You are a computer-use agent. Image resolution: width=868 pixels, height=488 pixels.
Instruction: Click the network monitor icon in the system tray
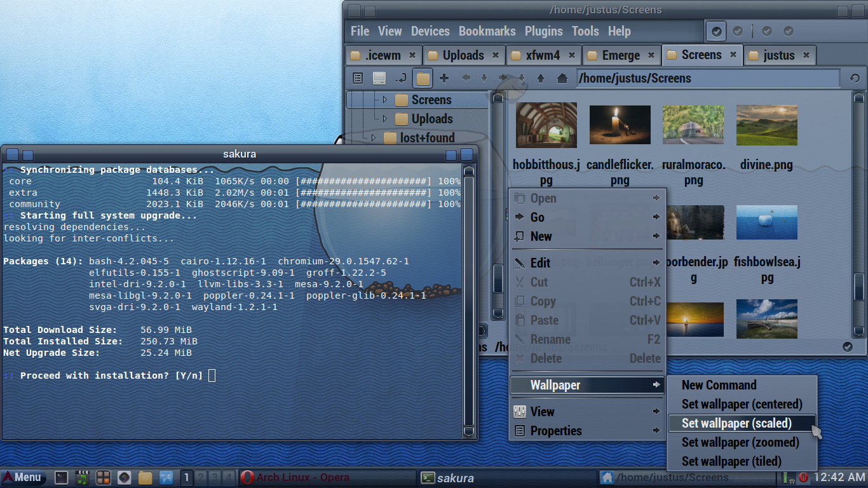(789, 477)
